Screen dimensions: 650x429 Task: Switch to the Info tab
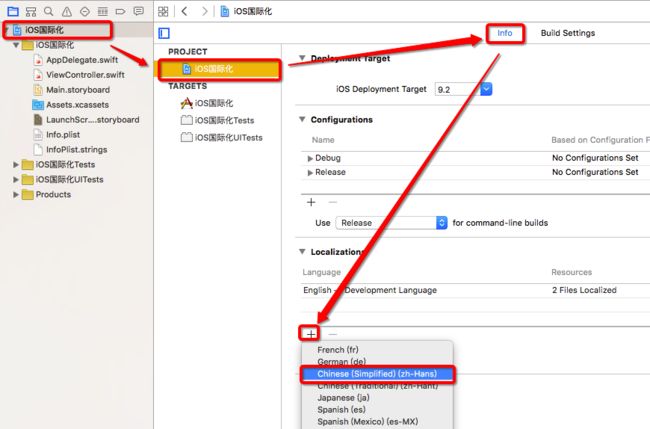[x=504, y=33]
